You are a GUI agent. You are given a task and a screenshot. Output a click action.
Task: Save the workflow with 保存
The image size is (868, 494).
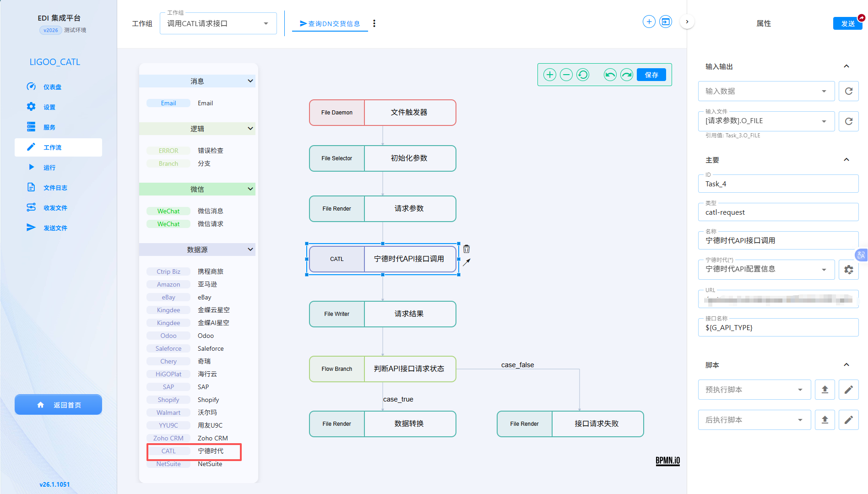651,75
